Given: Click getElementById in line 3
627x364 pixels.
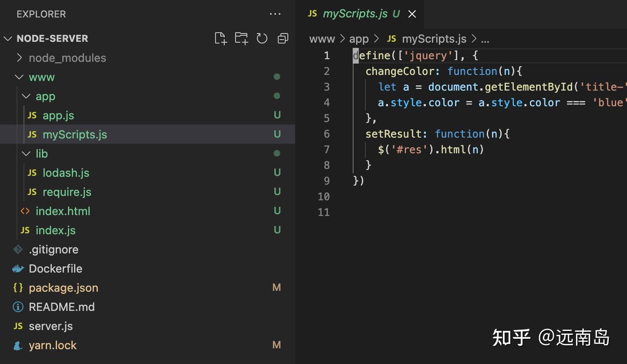Looking at the screenshot, I should pyautogui.click(x=529, y=87).
